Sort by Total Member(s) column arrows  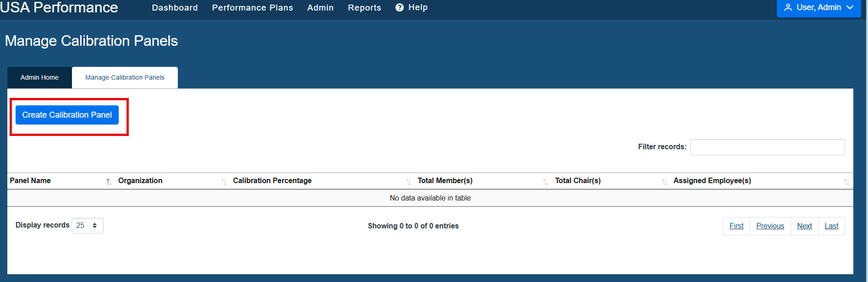point(545,182)
